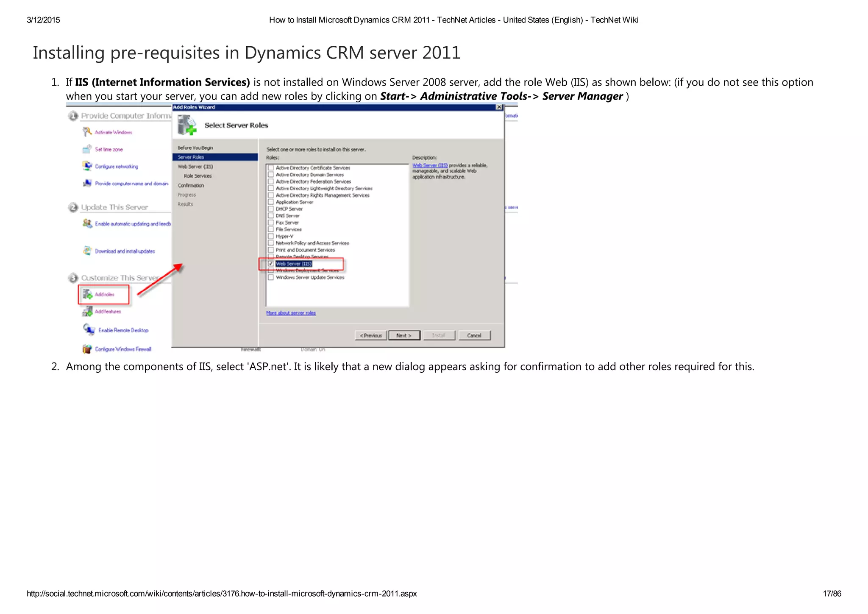Select Progress wizard step
868x614 pixels.
(x=186, y=195)
